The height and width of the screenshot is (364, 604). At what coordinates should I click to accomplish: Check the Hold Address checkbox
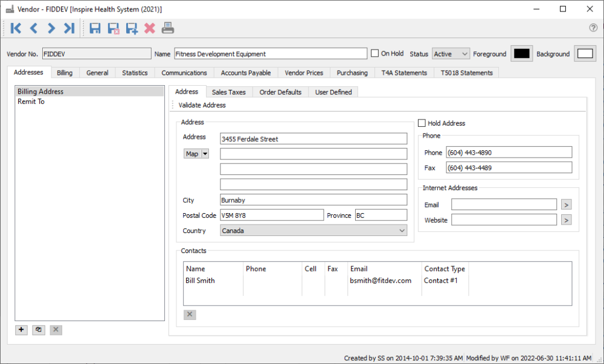point(422,123)
